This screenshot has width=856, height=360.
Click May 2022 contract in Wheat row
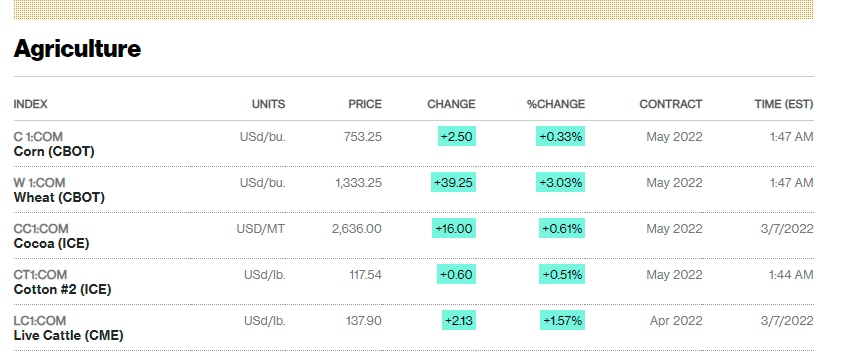pos(674,182)
